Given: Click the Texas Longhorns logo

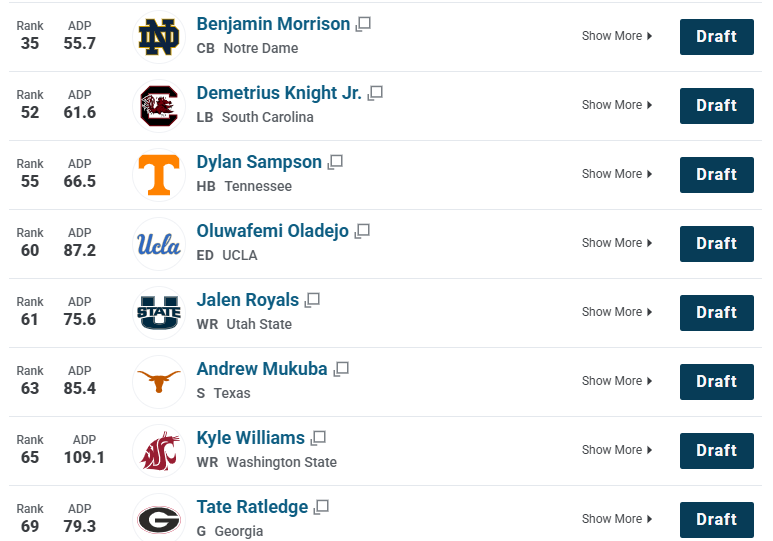Looking at the screenshot, I should coord(159,382).
